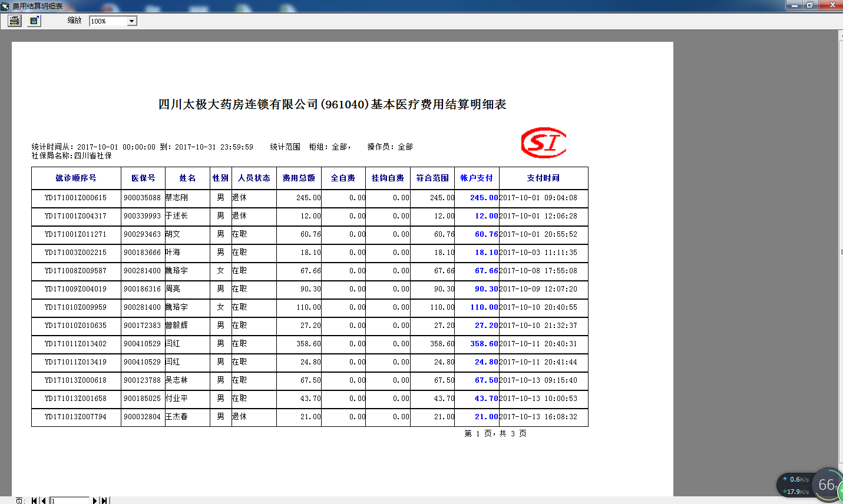Select cell YD171010Z009959
Image resolution: width=843 pixels, height=504 pixels.
76,307
